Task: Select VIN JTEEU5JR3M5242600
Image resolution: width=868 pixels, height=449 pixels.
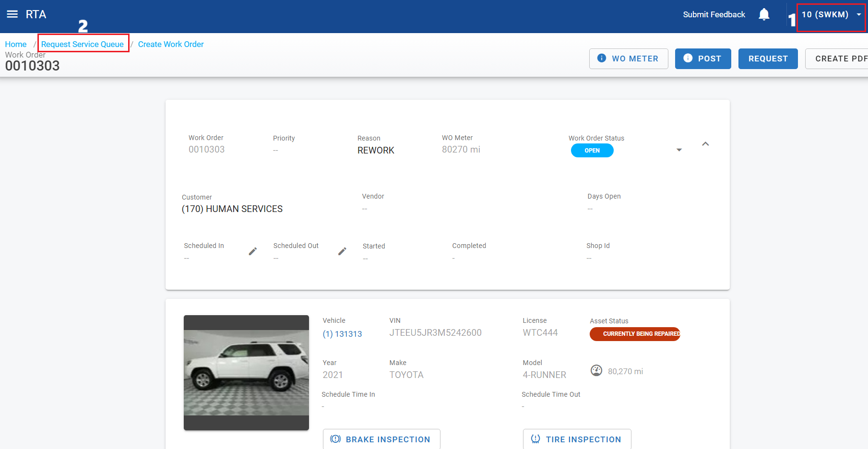Action: (x=435, y=333)
